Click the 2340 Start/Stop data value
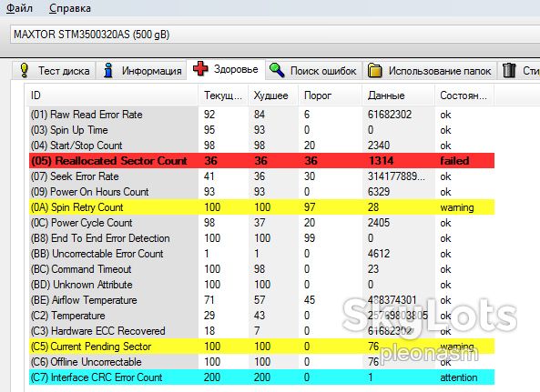The image size is (540, 392). (x=379, y=146)
